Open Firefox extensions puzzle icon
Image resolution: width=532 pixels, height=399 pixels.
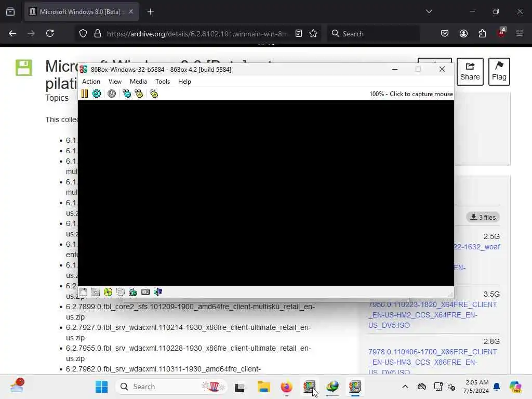pyautogui.click(x=483, y=34)
